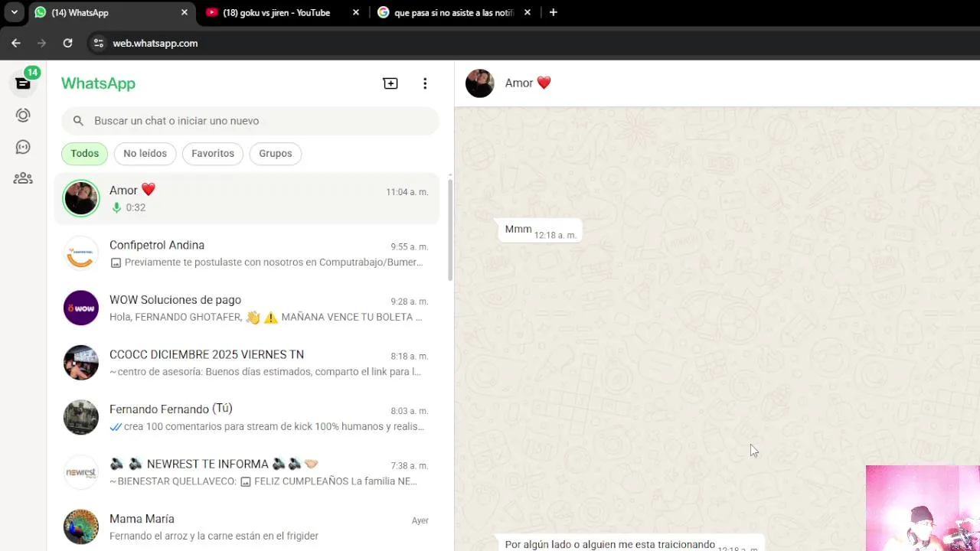Select the Grupos filter chip
This screenshot has height=551, width=980.
[276, 154]
